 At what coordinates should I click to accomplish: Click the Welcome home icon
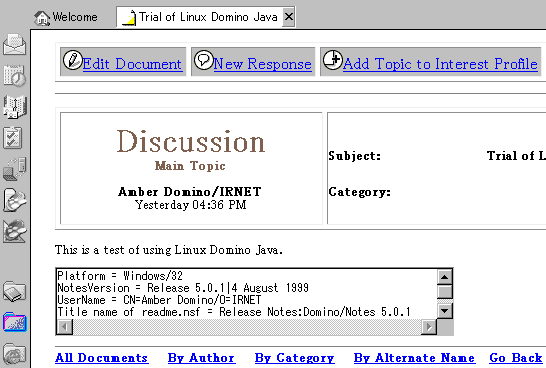click(x=42, y=18)
